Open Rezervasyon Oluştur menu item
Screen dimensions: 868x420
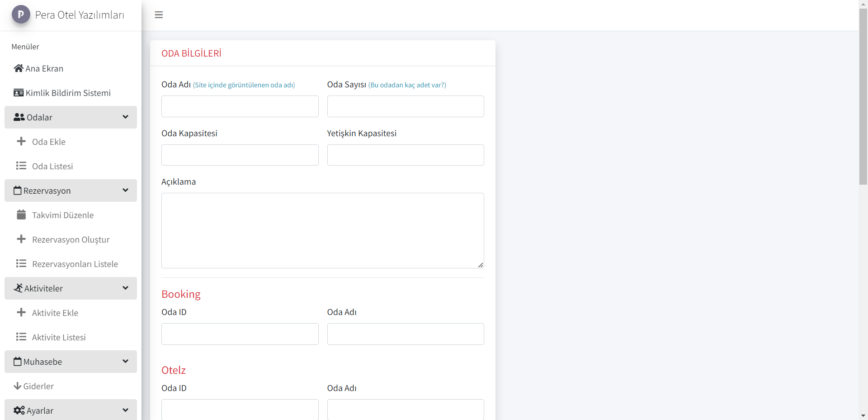tap(71, 239)
